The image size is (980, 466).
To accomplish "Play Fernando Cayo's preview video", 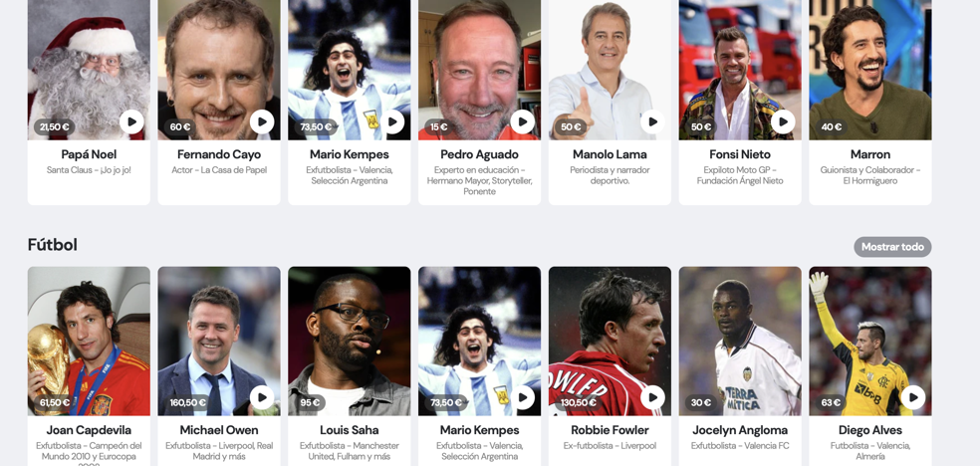I will pos(262,121).
